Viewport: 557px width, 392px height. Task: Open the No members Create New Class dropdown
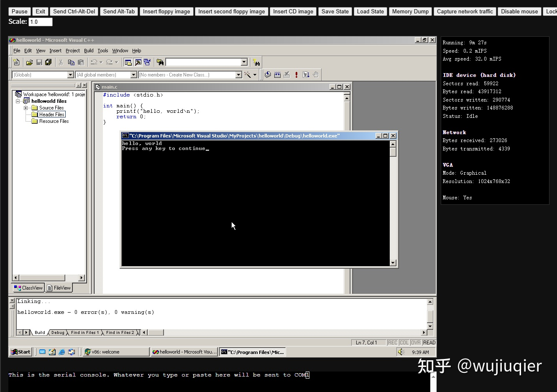239,75
